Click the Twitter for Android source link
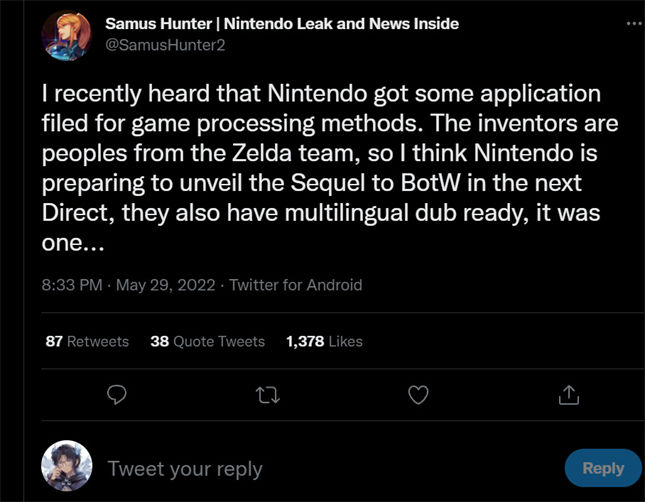 click(x=295, y=285)
